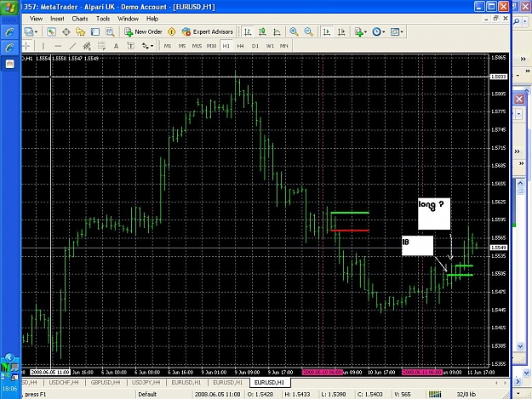532x399 pixels.
Task: Click the New Order button
Action: pos(143,31)
